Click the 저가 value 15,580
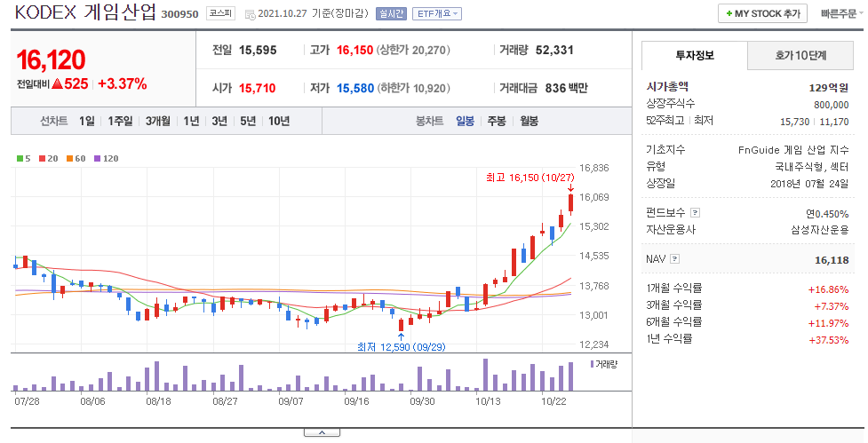Screen dimensions: 868x443 pos(355,88)
